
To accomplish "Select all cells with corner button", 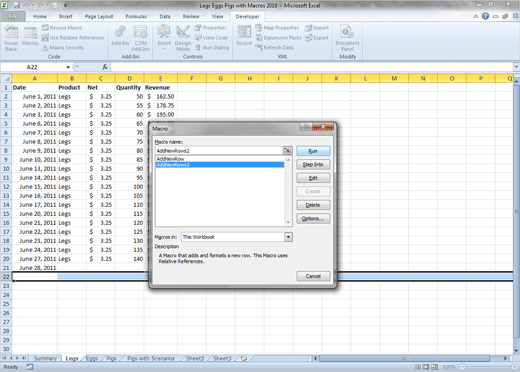I will 6,78.
